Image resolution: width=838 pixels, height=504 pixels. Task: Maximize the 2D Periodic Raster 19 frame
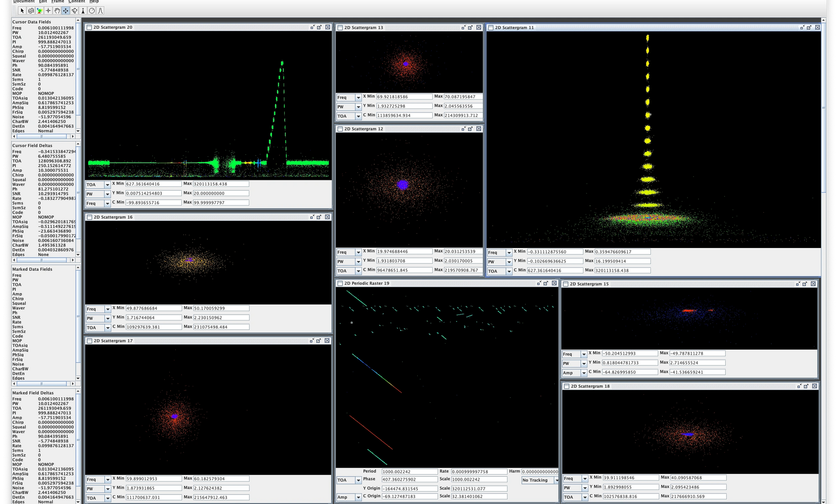click(546, 283)
